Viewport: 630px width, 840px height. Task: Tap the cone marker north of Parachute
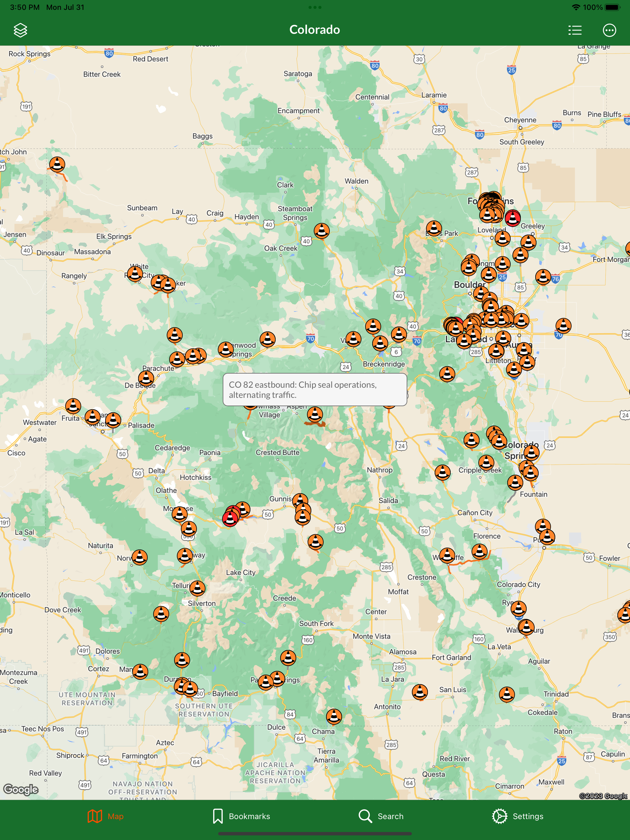tap(174, 335)
